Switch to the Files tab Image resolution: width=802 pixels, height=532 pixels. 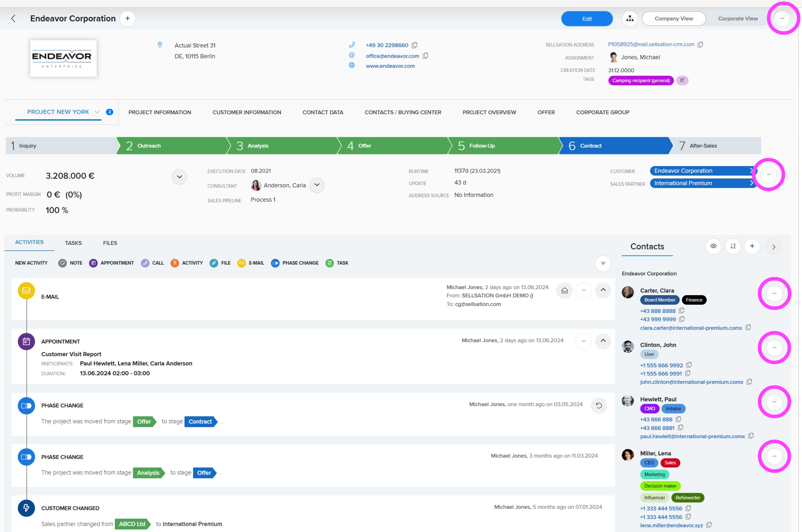coord(110,243)
